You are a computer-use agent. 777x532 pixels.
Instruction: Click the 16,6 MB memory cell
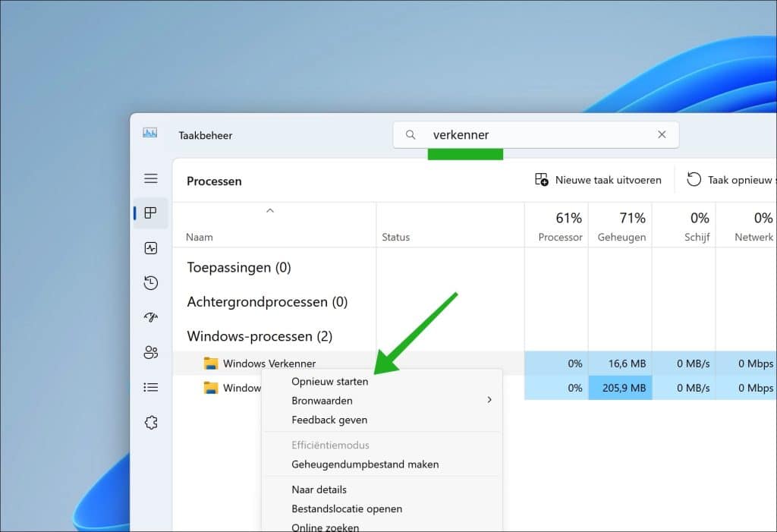[x=621, y=364]
